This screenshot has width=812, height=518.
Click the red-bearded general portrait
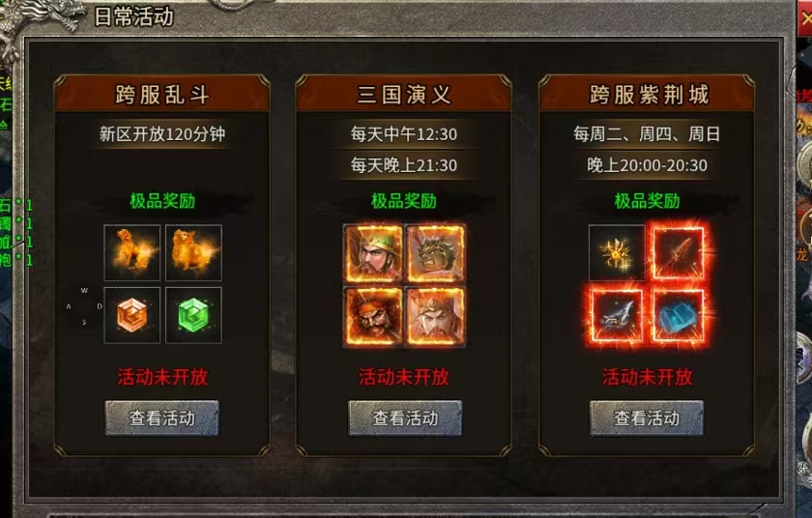click(x=373, y=316)
